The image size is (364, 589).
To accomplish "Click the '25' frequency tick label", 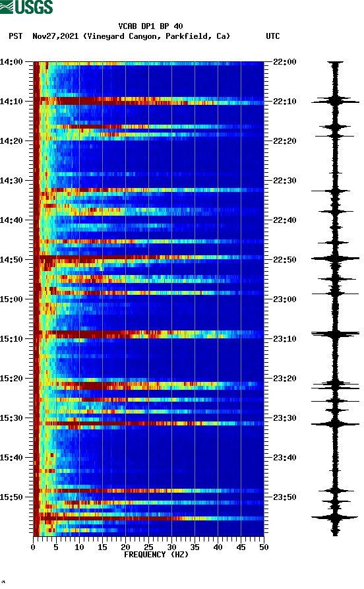I will click(x=148, y=547).
